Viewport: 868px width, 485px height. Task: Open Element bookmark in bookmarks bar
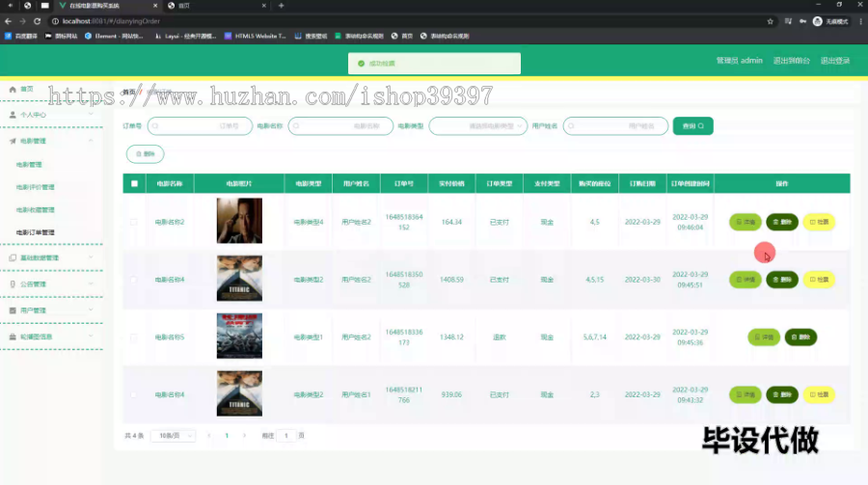tap(114, 36)
